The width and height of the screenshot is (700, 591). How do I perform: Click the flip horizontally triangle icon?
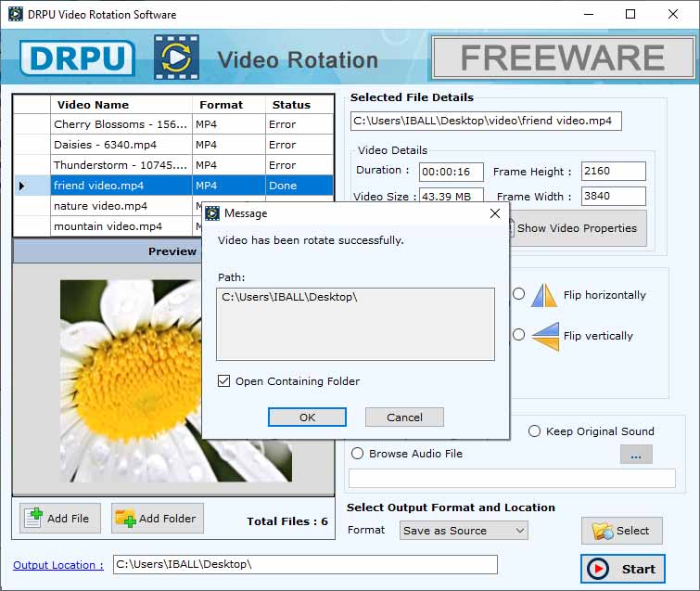(x=544, y=295)
